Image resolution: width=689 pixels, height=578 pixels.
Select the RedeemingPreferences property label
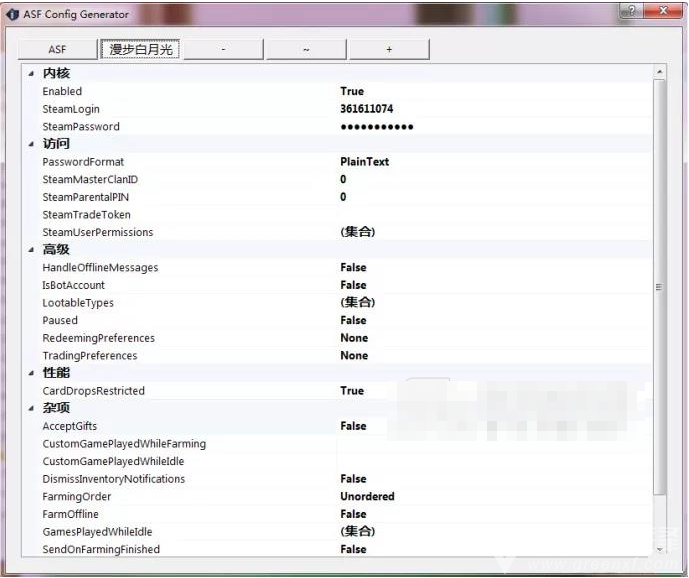point(98,338)
